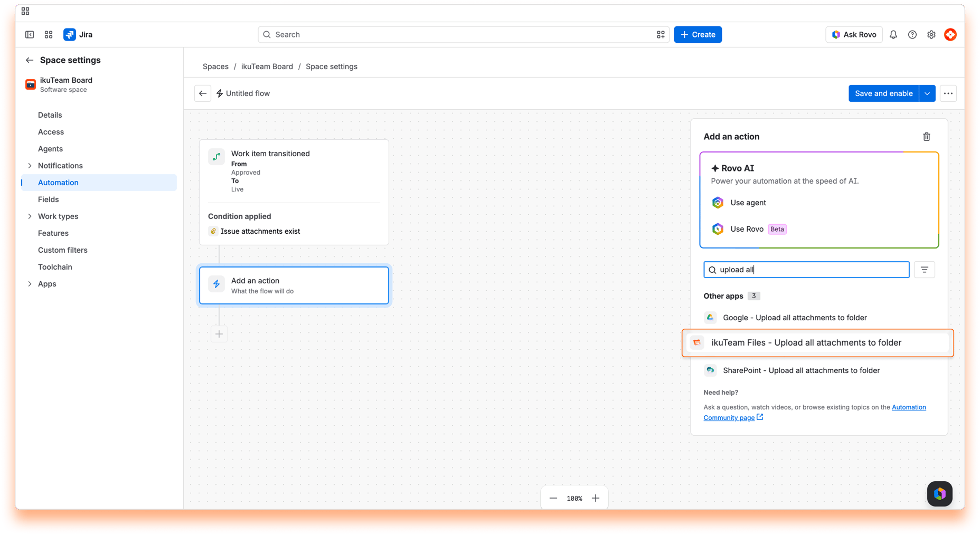Click the action search field containing upload all
Screen dimensions: 980x535
coord(806,270)
